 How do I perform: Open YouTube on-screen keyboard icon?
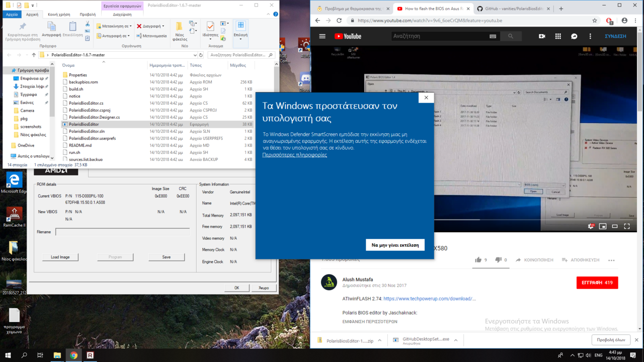tap(493, 36)
